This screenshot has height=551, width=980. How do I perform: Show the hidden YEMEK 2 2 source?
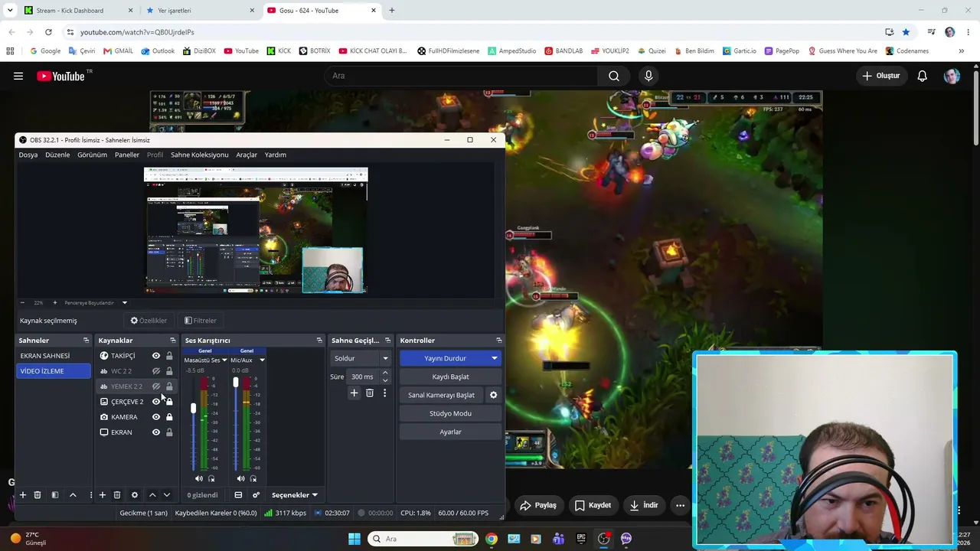pyautogui.click(x=156, y=386)
